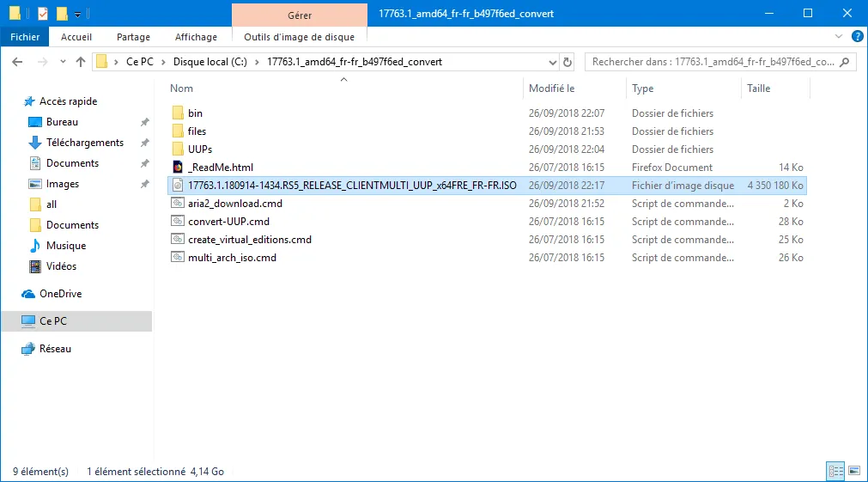Click the New folder quick access icon

coord(62,13)
